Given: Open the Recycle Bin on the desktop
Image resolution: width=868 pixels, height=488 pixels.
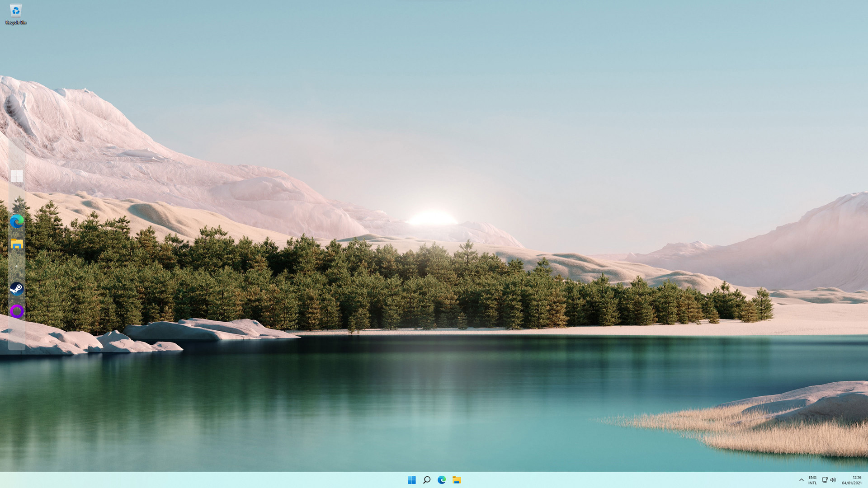Looking at the screenshot, I should coord(16,11).
